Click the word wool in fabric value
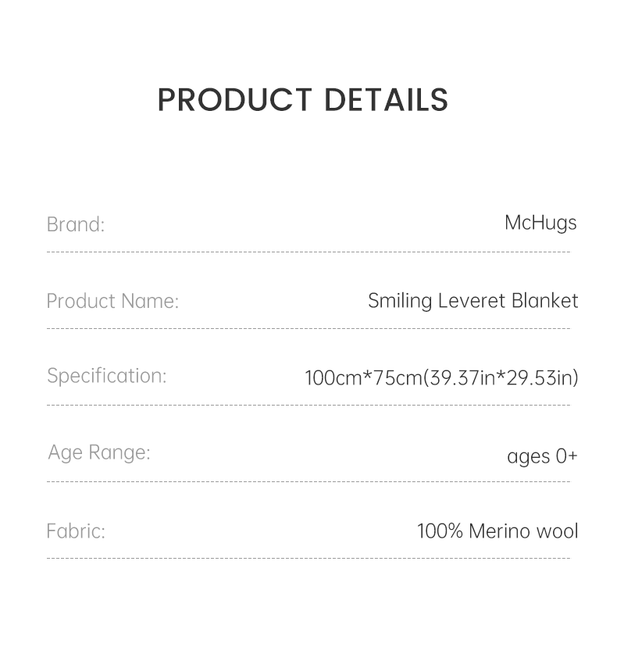 point(555,531)
